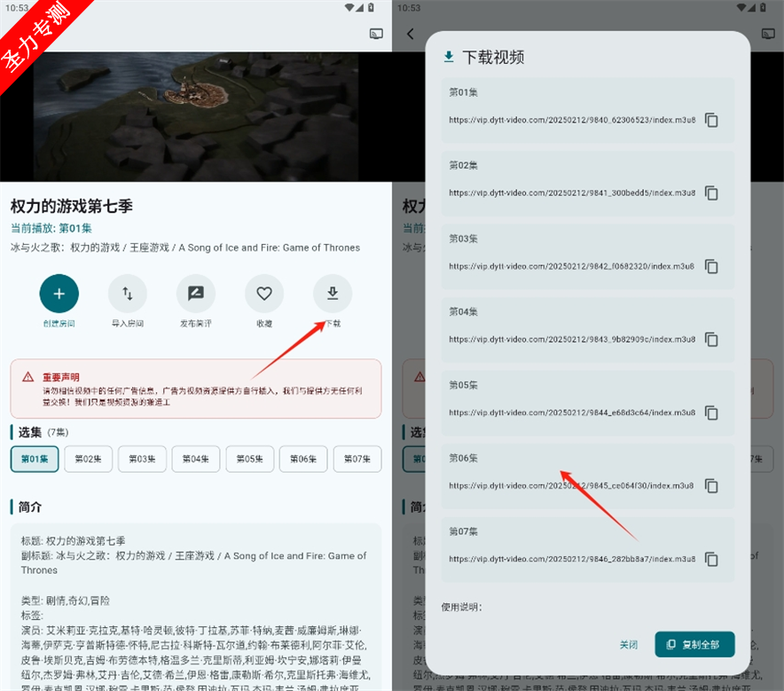Click the 使用说明 label in the dialog

(461, 607)
